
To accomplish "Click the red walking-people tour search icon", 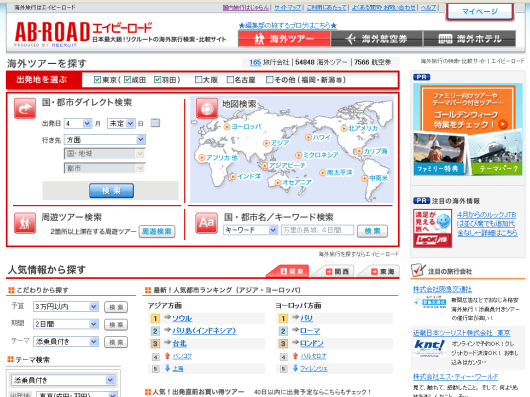I will coord(25,223).
